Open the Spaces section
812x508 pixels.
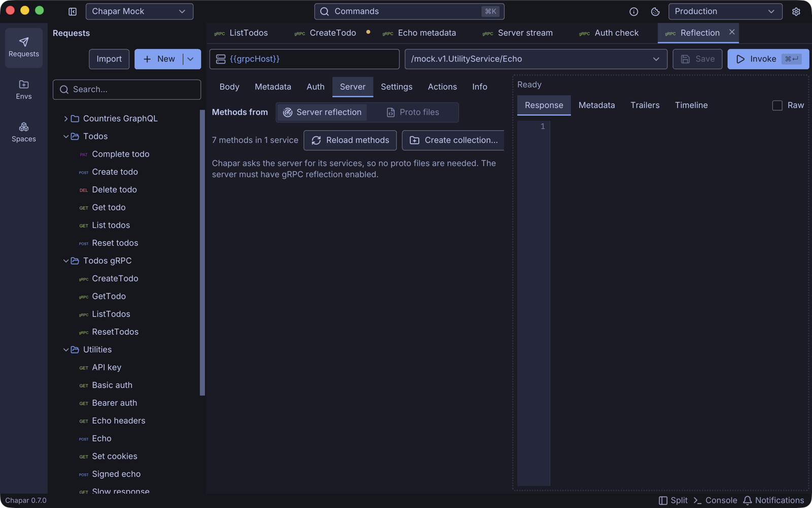point(24,132)
